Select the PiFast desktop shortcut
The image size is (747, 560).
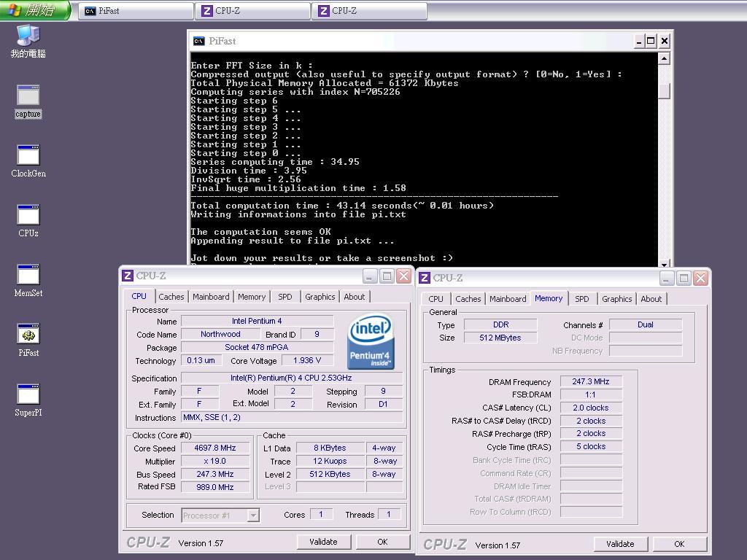(28, 340)
